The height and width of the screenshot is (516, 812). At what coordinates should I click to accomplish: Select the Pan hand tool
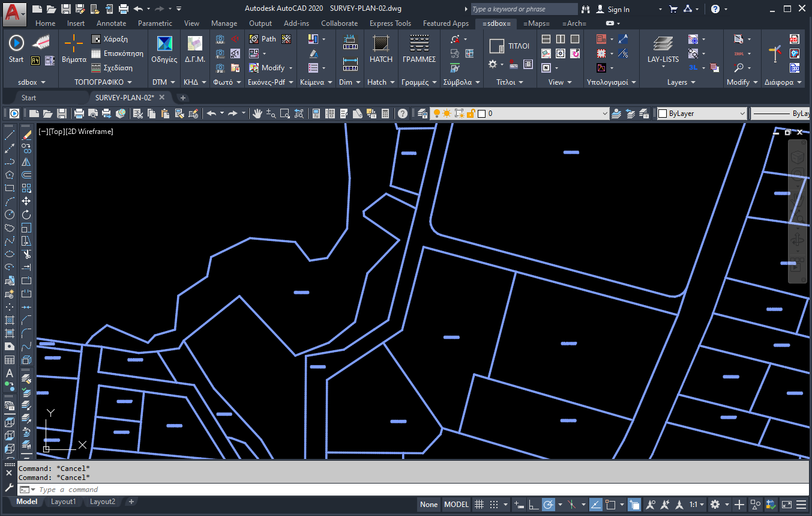pyautogui.click(x=257, y=114)
